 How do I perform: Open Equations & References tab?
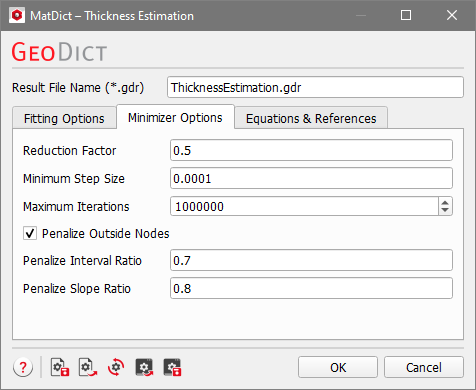(311, 119)
